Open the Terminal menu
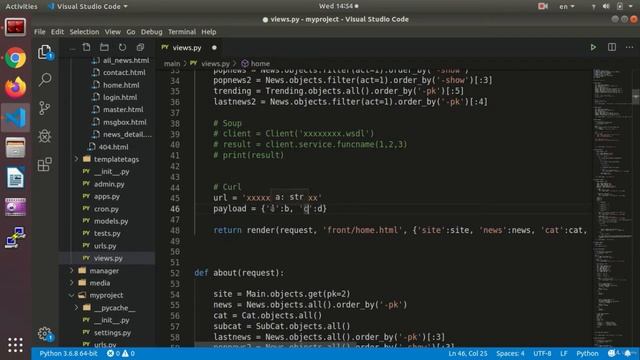640x360 pixels. coord(182,32)
